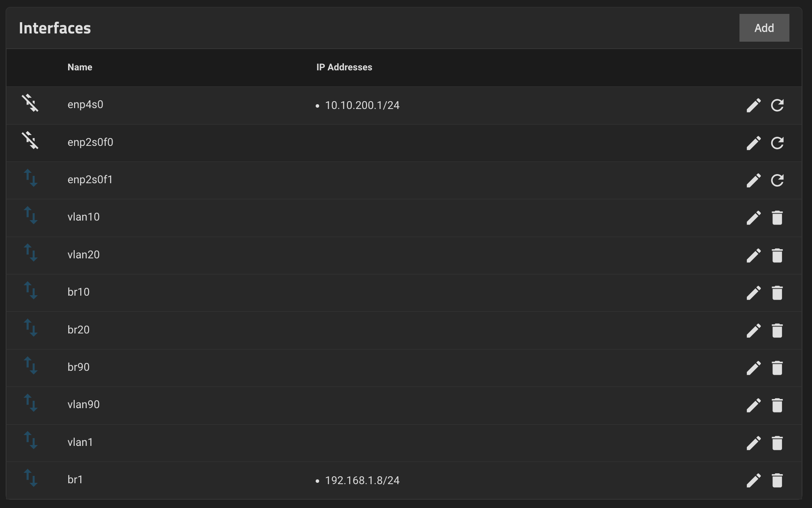Delete the br1 interface
The height and width of the screenshot is (508, 812).
point(777,480)
